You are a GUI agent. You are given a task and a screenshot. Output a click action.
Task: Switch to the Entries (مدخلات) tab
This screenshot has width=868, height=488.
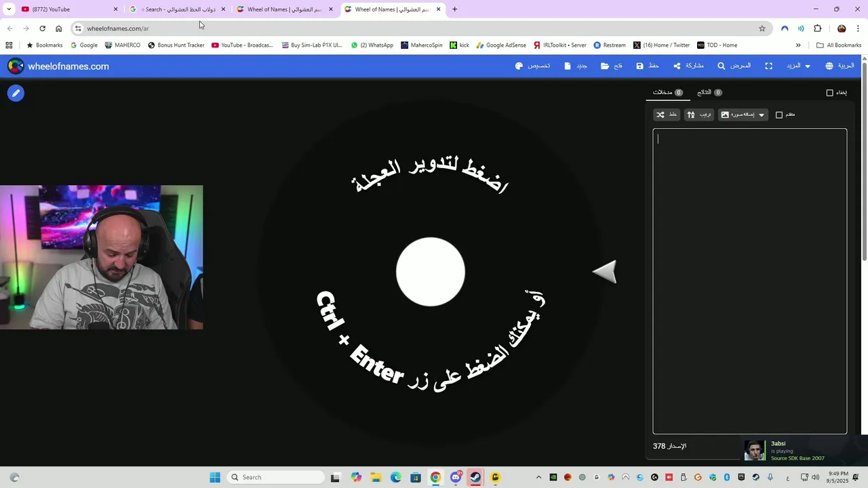[667, 92]
